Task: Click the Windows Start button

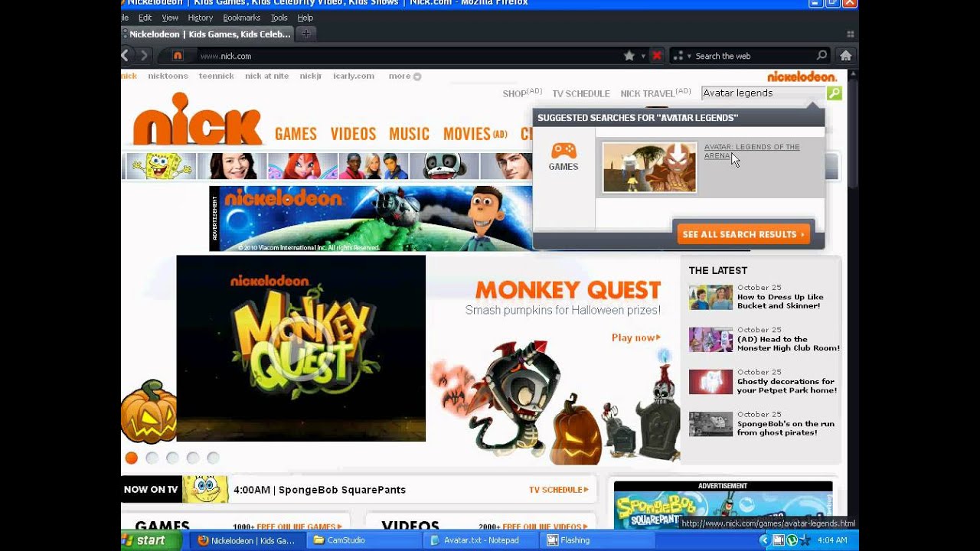Action: click(x=151, y=540)
